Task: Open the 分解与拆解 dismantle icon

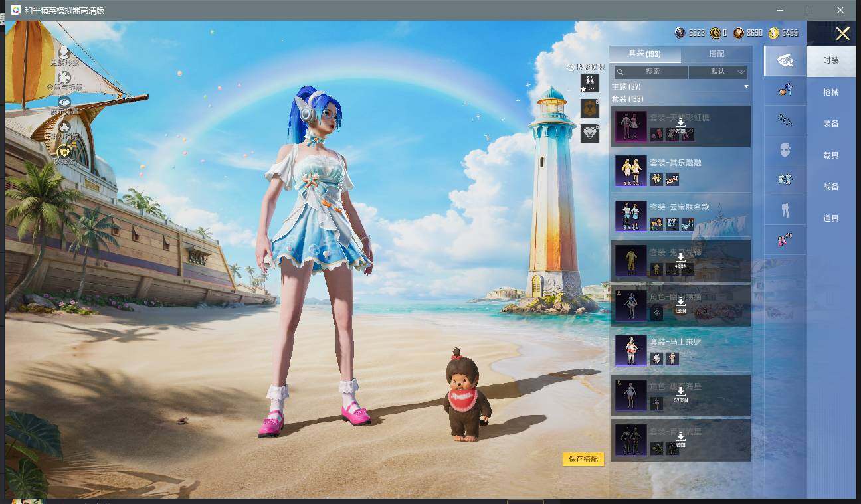Action: coord(64,77)
